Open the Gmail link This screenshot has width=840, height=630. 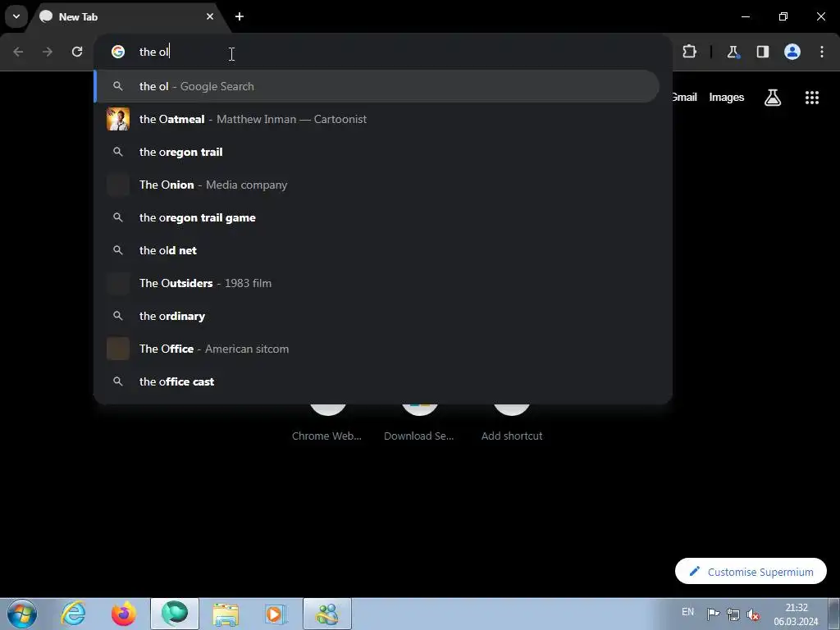coord(685,97)
